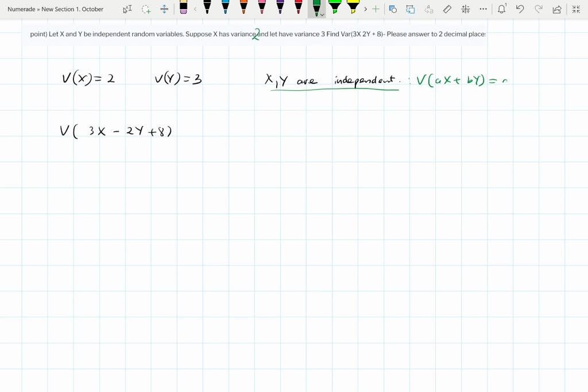Open notifications from the bell badge
Image resolution: width=588 pixels, height=392 pixels.
(x=502, y=9)
